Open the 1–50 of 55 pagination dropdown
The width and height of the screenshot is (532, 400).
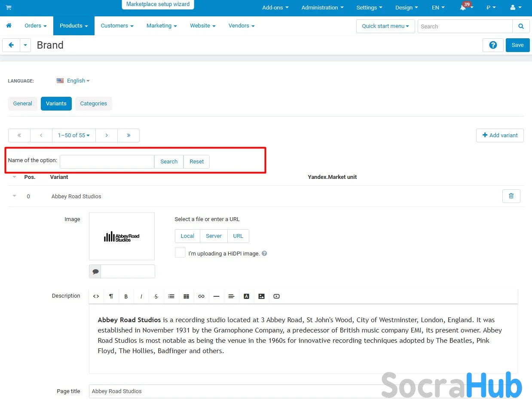click(x=74, y=135)
